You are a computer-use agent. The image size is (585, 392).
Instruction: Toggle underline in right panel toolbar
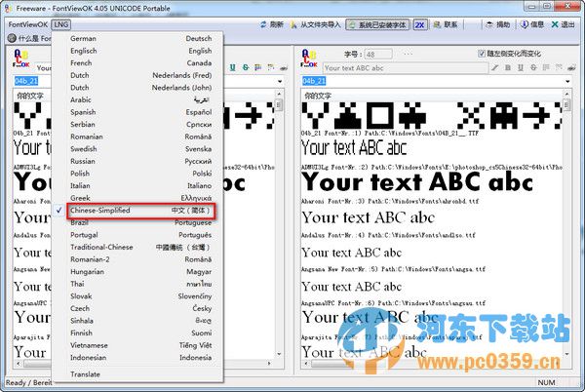tap(521, 67)
